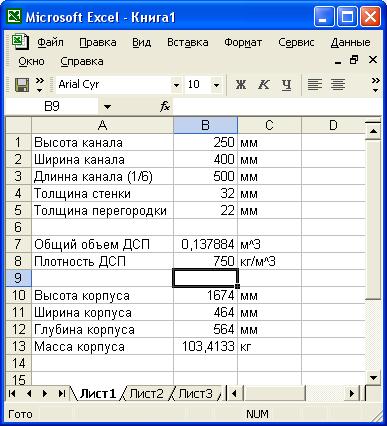The width and height of the screenshot is (387, 426).
Task: Click the fx insert function icon
Action: [165, 107]
